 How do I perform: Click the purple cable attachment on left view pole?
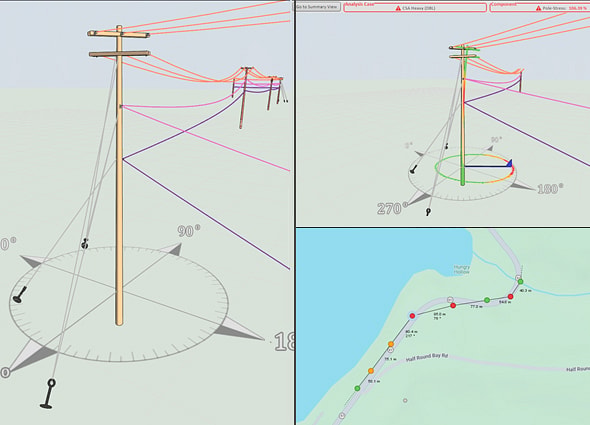[123, 159]
